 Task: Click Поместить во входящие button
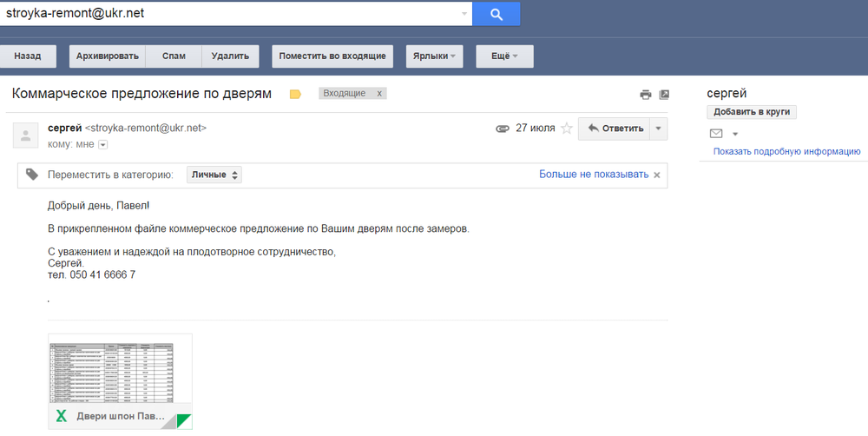pos(332,56)
